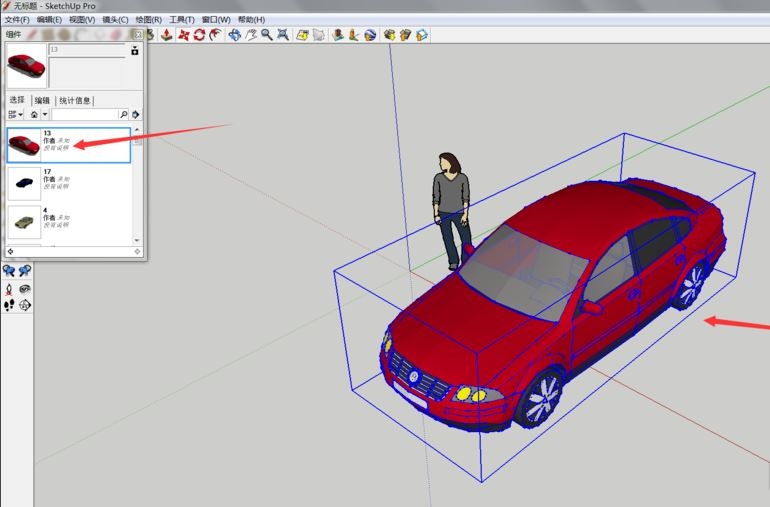This screenshot has height=507, width=770.
Task: Click the Zoom Extents tool
Action: 283,35
